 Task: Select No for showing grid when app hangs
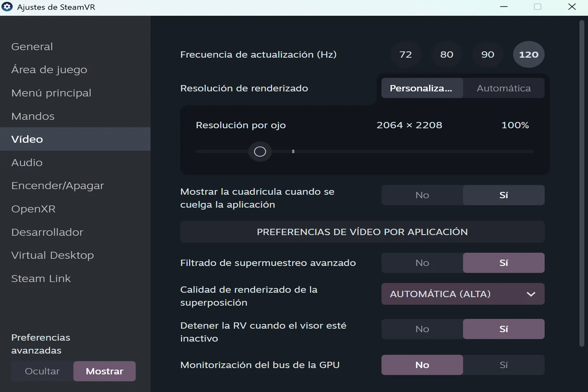pyautogui.click(x=422, y=195)
